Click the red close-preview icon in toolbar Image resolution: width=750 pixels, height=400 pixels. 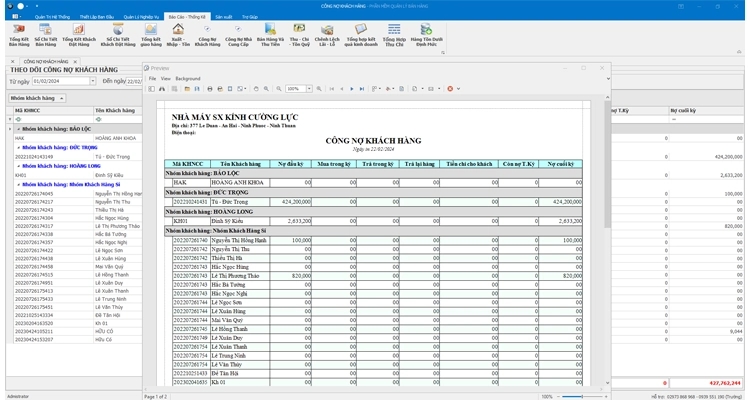(x=451, y=89)
